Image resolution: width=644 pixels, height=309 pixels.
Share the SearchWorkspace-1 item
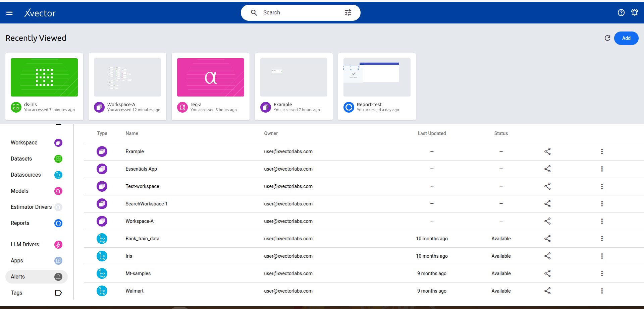[x=547, y=204]
